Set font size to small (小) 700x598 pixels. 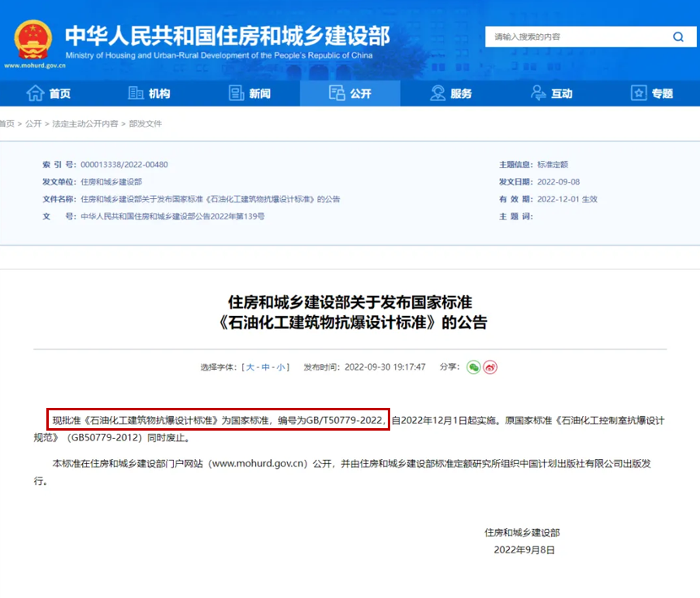(280, 367)
